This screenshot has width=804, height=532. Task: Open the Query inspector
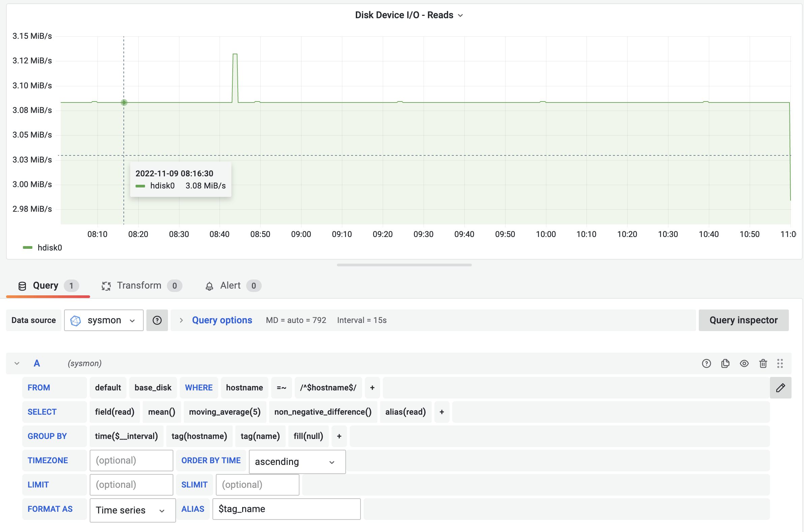[744, 320]
